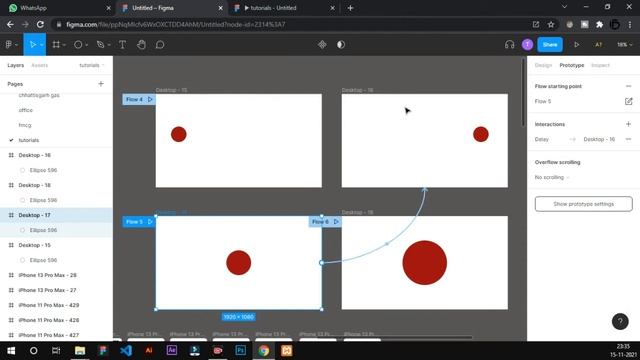Viewport: 640px width, 360px height.
Task: Select the fmcg page
Action: coord(25,125)
